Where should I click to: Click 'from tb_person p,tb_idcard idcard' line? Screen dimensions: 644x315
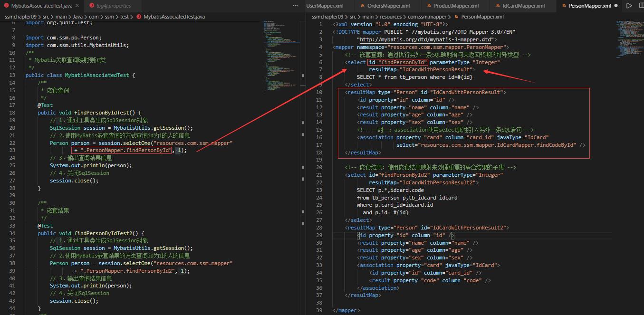[x=407, y=198]
